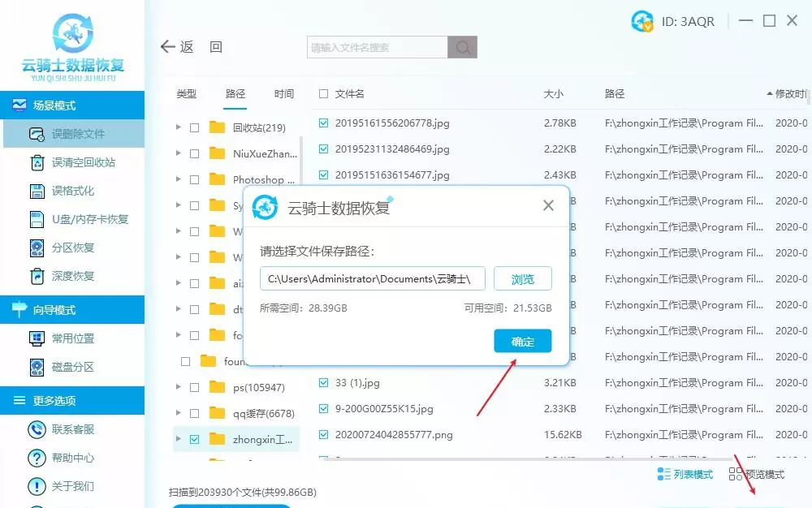Choose U盘/内存卡恢复 icon
The image size is (812, 508).
point(36,219)
